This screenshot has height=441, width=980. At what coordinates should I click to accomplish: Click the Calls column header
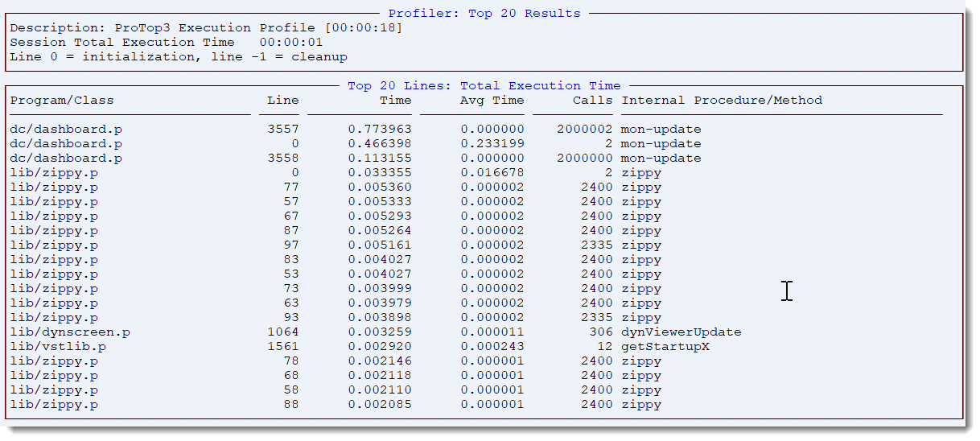pyautogui.click(x=592, y=101)
